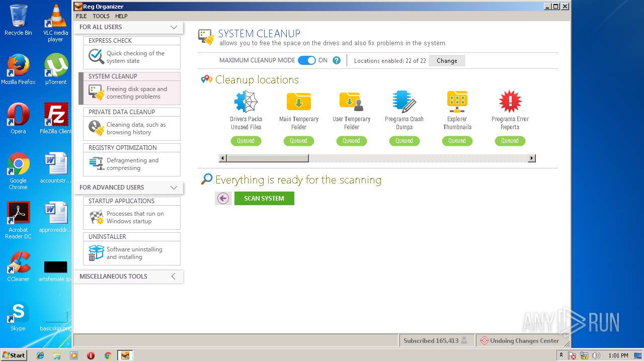Open Google Chrome desktop icon
This screenshot has height=362, width=644.
[x=18, y=171]
